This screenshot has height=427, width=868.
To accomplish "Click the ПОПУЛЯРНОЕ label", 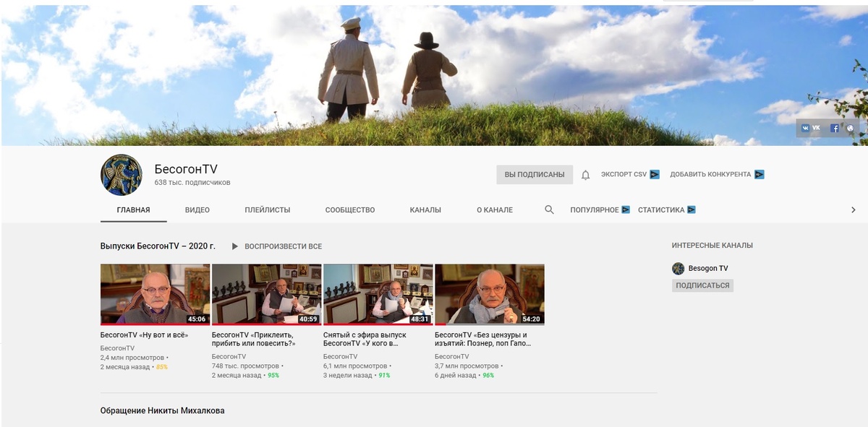I will point(595,210).
